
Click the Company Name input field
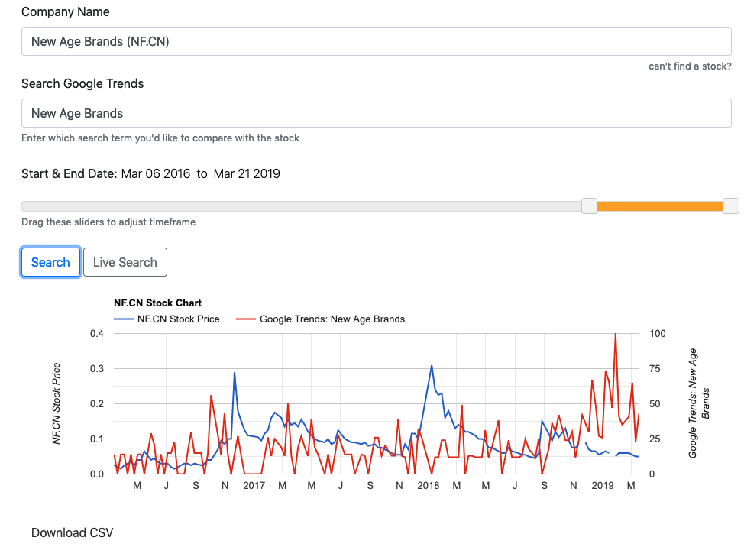coord(377,41)
